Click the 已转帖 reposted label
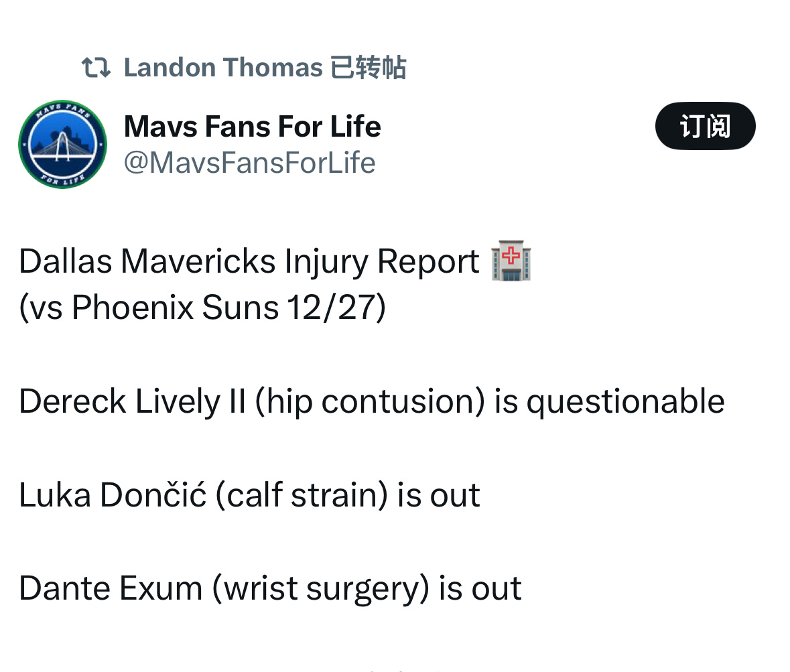Image resolution: width=790 pixels, height=672 pixels. (369, 68)
